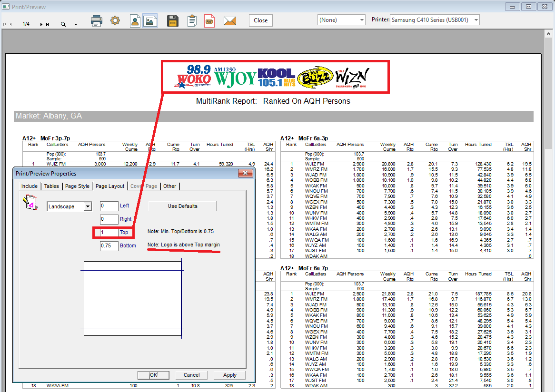Email the report via envelope icon
Image resolution: width=555 pixels, height=392 pixels.
[x=230, y=21]
